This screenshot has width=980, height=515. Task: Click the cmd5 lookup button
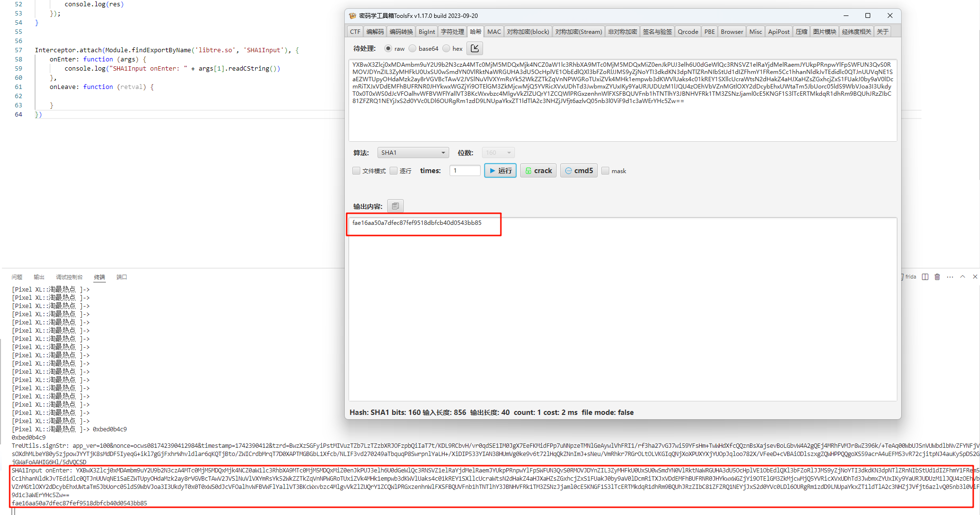[579, 171]
